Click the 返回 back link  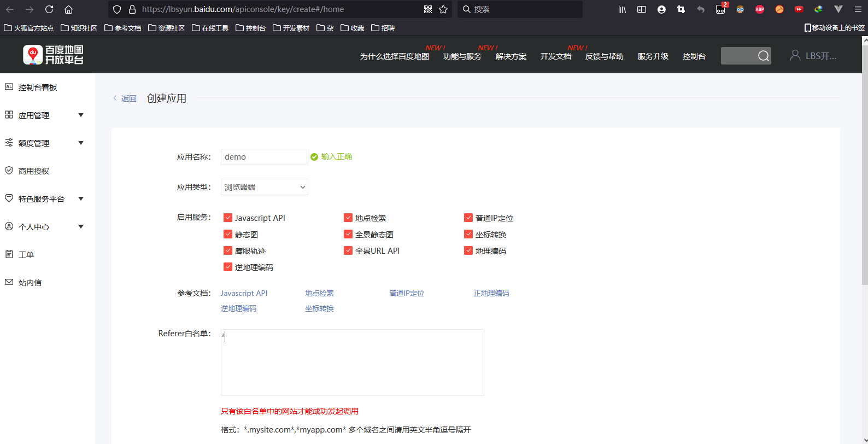point(125,98)
